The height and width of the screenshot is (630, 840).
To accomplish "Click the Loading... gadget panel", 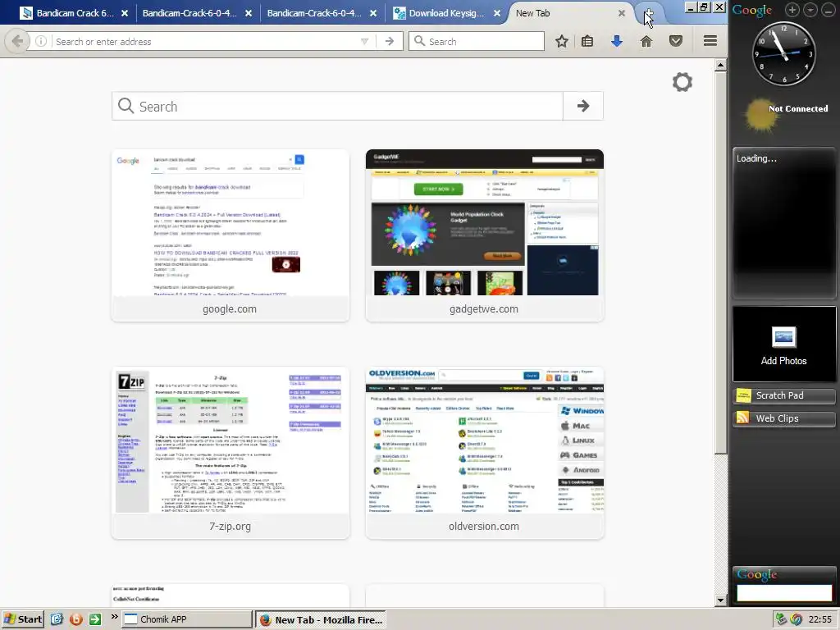I will click(x=783, y=222).
